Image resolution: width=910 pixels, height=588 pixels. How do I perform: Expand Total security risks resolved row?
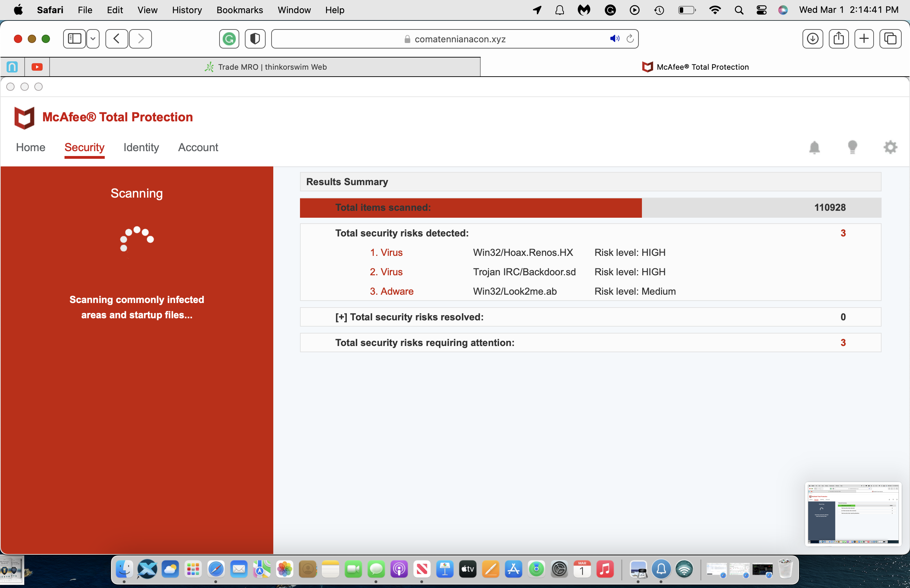pyautogui.click(x=341, y=317)
